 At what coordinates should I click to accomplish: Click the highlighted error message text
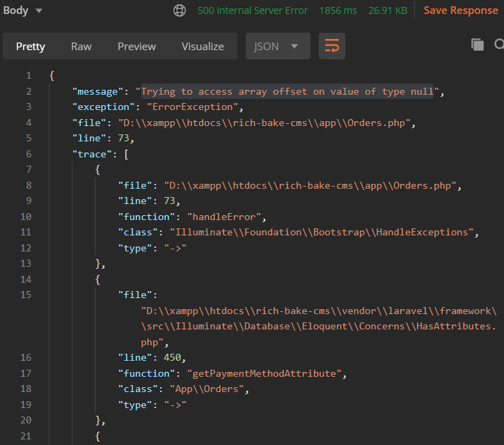[287, 91]
